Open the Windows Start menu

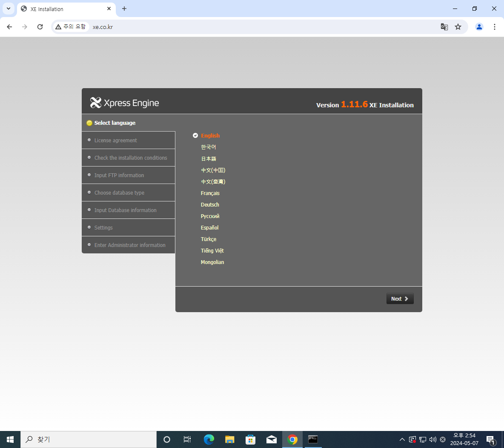pos(10,439)
